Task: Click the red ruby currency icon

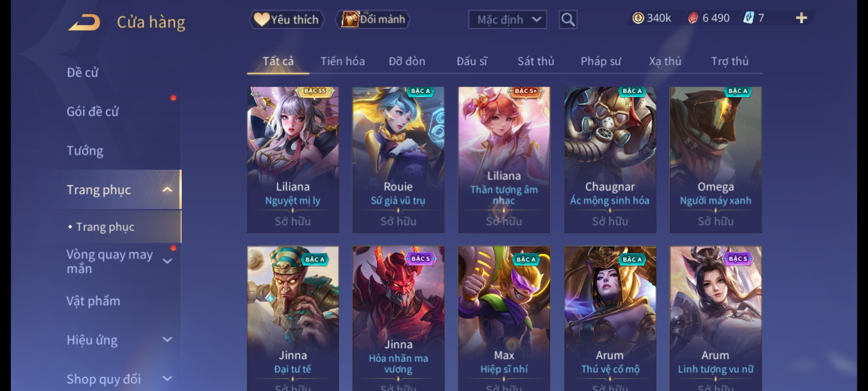Action: point(693,18)
